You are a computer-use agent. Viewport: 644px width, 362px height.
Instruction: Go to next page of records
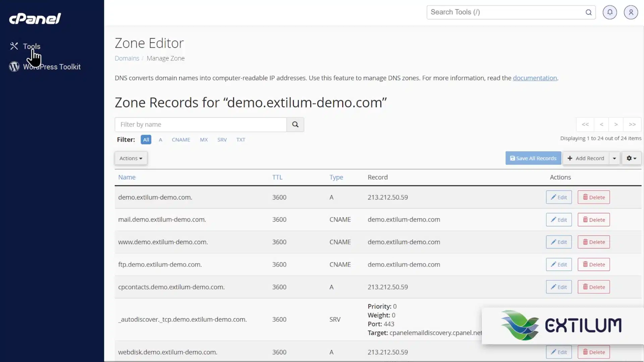click(616, 124)
